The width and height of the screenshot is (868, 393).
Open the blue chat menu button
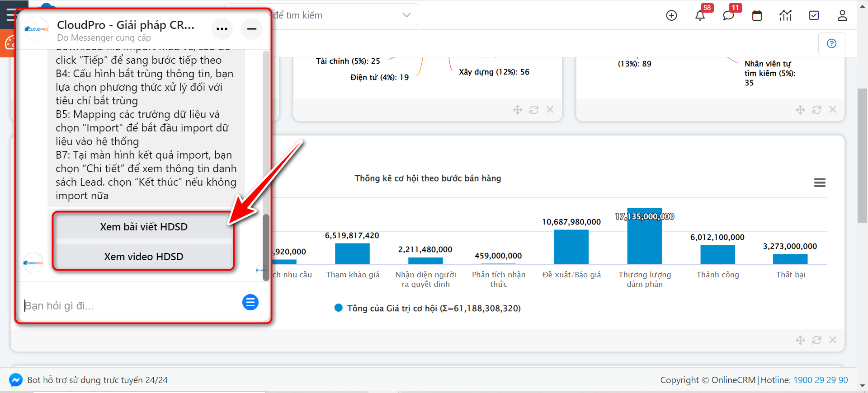[x=250, y=302]
